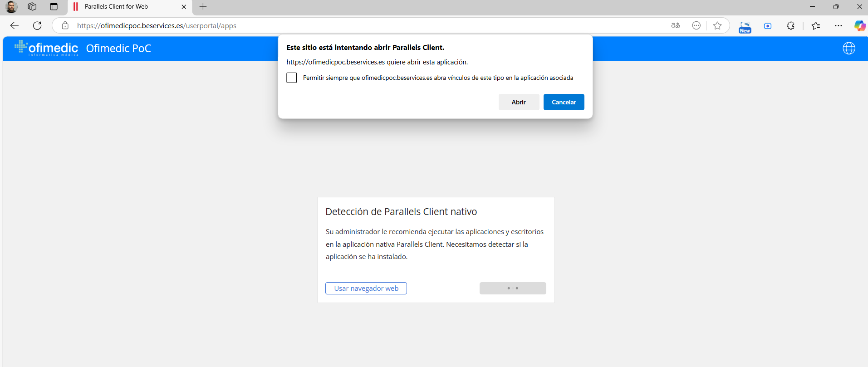Open the tab actions menu icon

pyautogui.click(x=54, y=7)
